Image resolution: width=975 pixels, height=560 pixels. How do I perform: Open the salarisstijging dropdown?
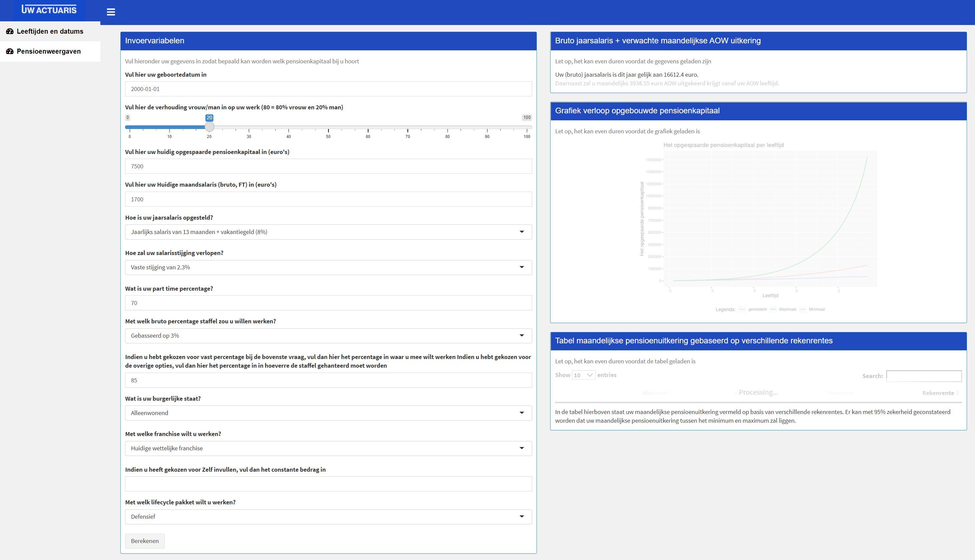click(x=328, y=267)
